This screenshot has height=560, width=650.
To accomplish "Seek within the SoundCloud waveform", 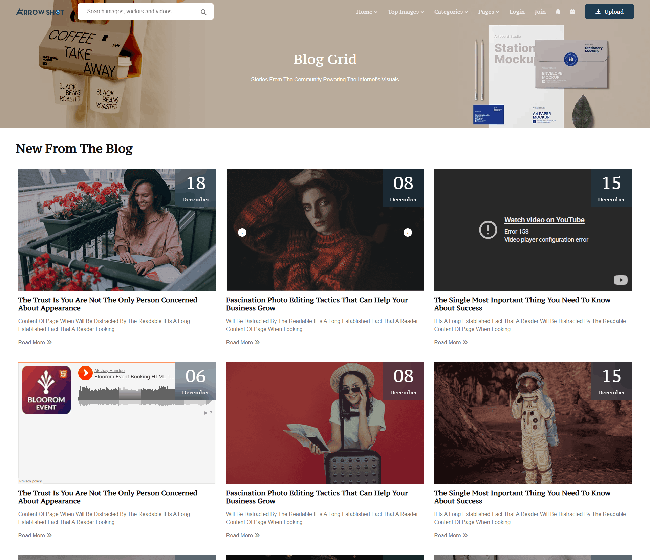I will [x=130, y=398].
